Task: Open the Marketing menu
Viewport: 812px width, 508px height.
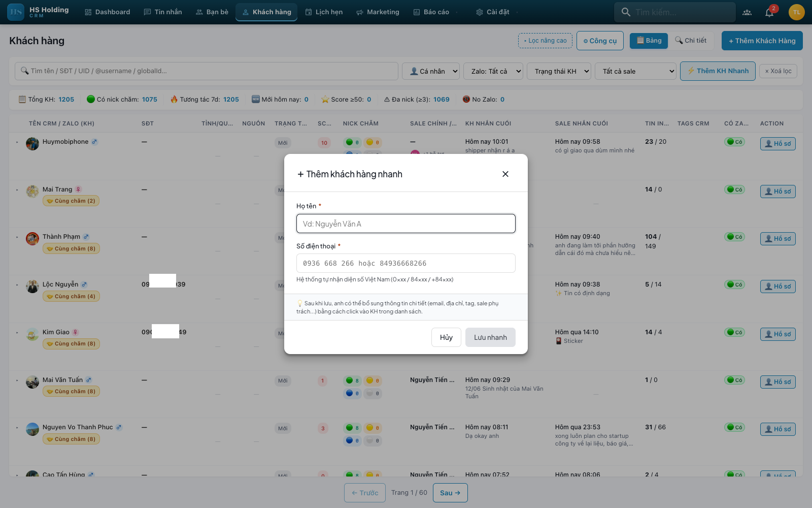Action: (378, 12)
